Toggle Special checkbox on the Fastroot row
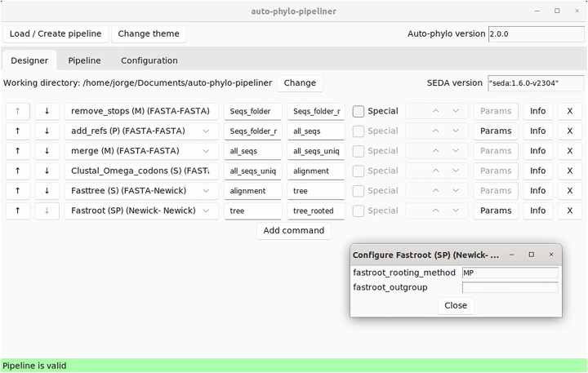The image size is (588, 373). pos(359,211)
